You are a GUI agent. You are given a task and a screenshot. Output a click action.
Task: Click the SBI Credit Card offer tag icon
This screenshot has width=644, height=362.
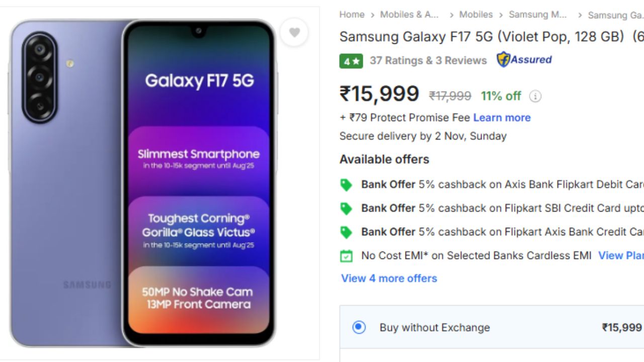click(346, 209)
